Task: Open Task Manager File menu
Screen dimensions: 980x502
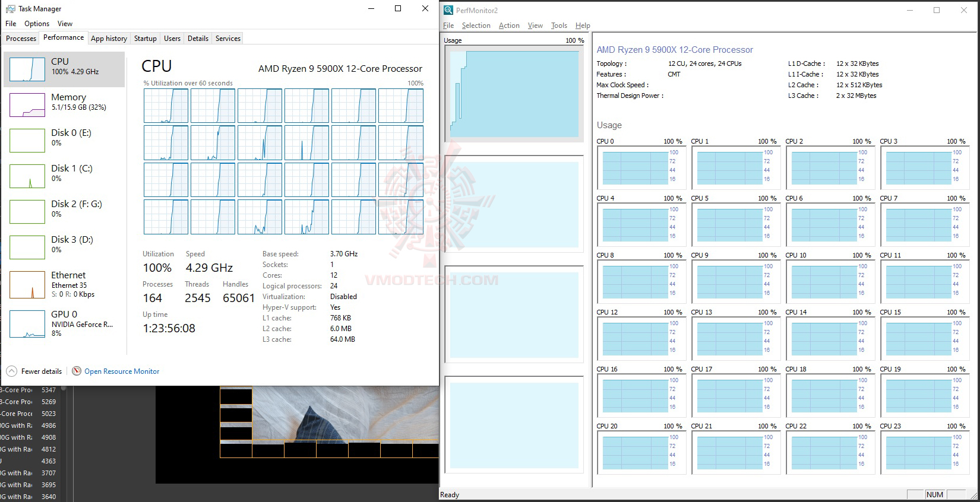Action: click(x=11, y=24)
